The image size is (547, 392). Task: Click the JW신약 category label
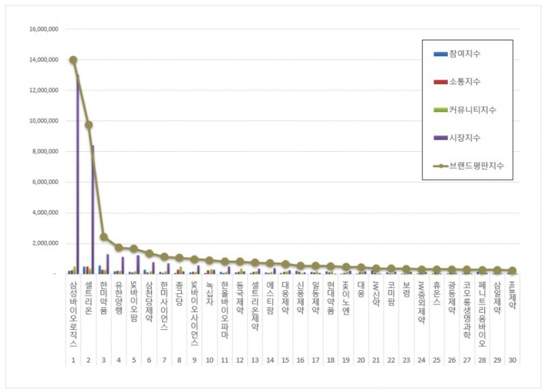click(376, 293)
